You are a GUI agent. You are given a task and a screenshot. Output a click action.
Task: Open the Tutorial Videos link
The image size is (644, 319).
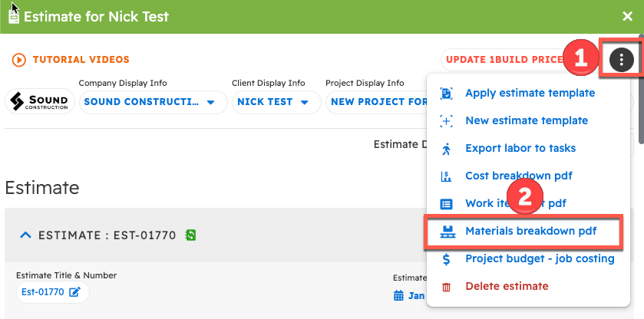(x=81, y=59)
